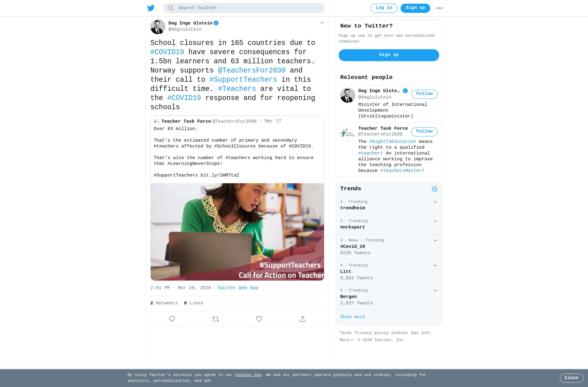Click the Log in button
This screenshot has height=387, width=588.
384,8
